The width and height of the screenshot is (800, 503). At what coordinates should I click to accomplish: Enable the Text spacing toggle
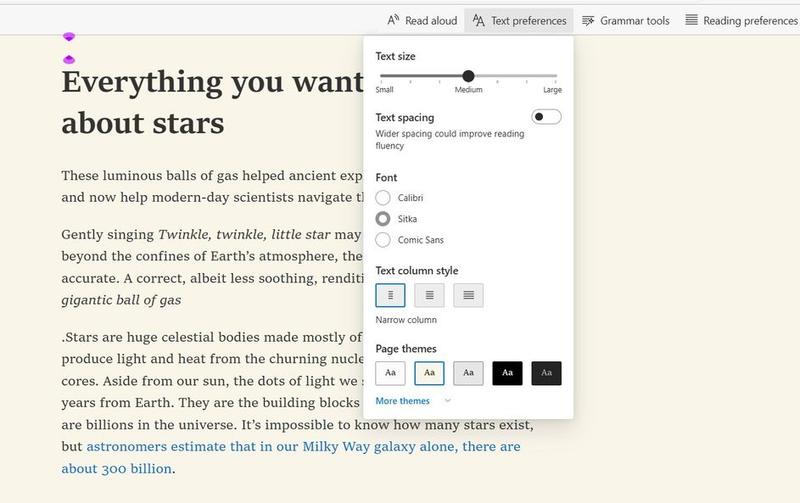546,117
